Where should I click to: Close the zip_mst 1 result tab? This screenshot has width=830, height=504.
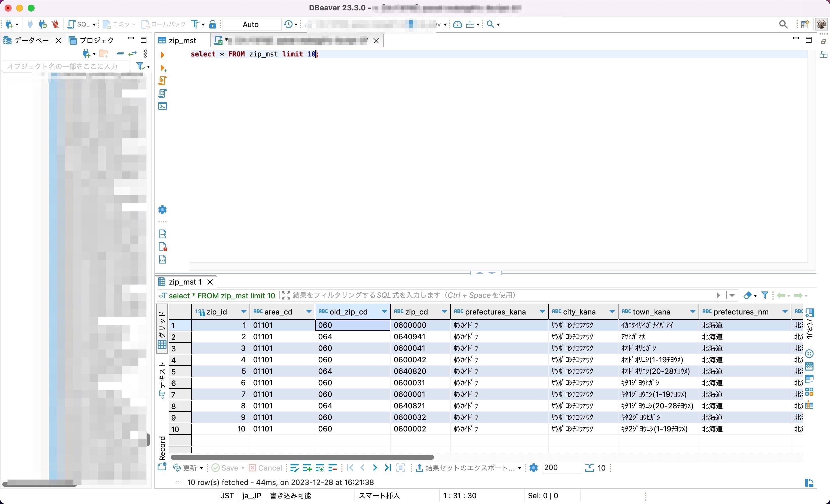[x=210, y=282]
